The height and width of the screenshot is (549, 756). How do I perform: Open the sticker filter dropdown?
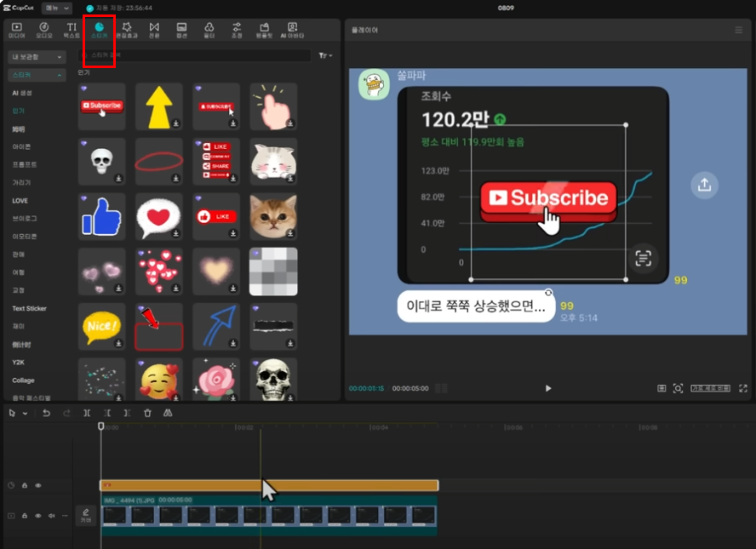(x=325, y=56)
